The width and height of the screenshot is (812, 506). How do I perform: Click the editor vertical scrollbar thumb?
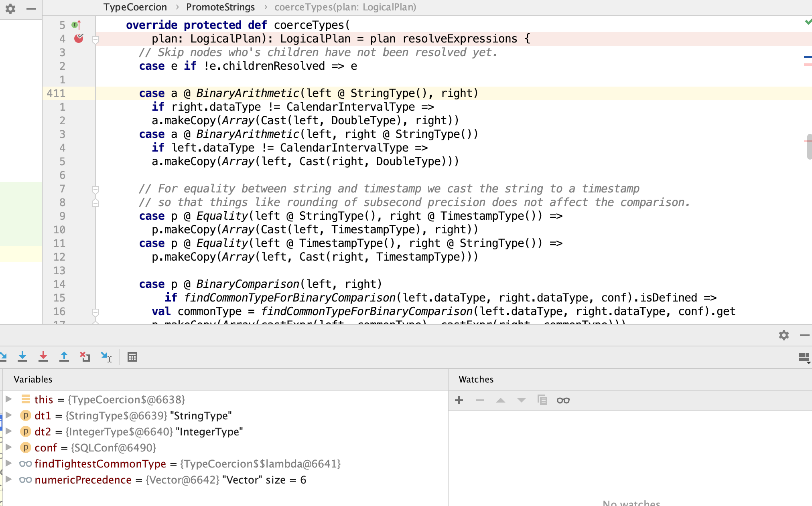click(x=810, y=147)
